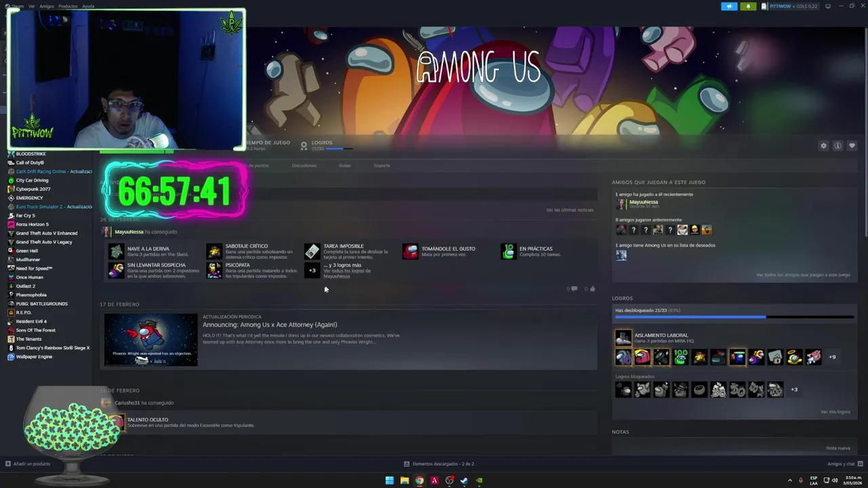Click the 'Sabotaje crítico' achievement icon
The height and width of the screenshot is (488, 868).
tap(214, 251)
